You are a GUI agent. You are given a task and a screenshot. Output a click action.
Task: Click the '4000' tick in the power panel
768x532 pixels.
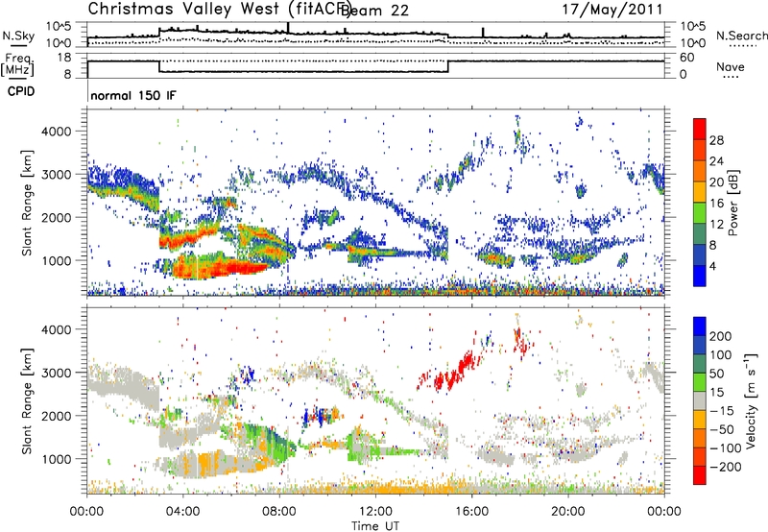57,132
